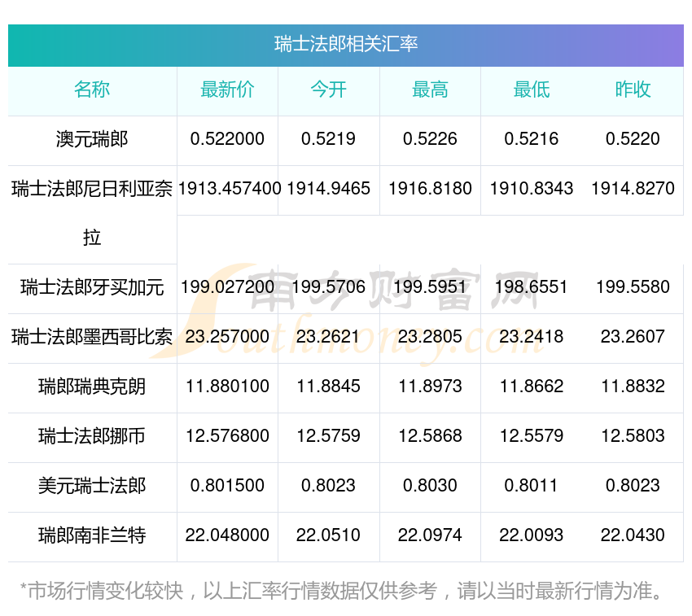Click the value 23.2607
The width and height of the screenshot is (692, 616).
(x=633, y=337)
